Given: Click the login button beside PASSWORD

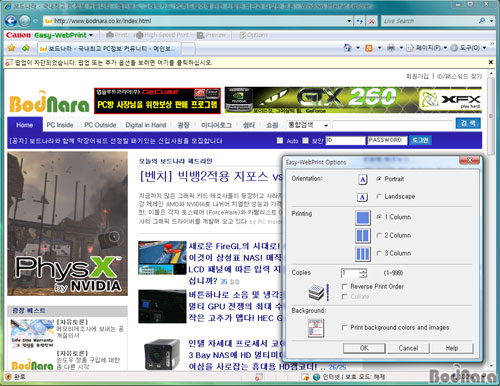Looking at the screenshot, I should point(420,140).
